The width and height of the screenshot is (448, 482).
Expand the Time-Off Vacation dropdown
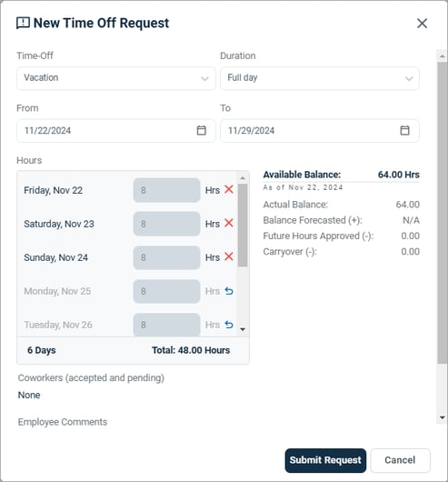(x=116, y=78)
